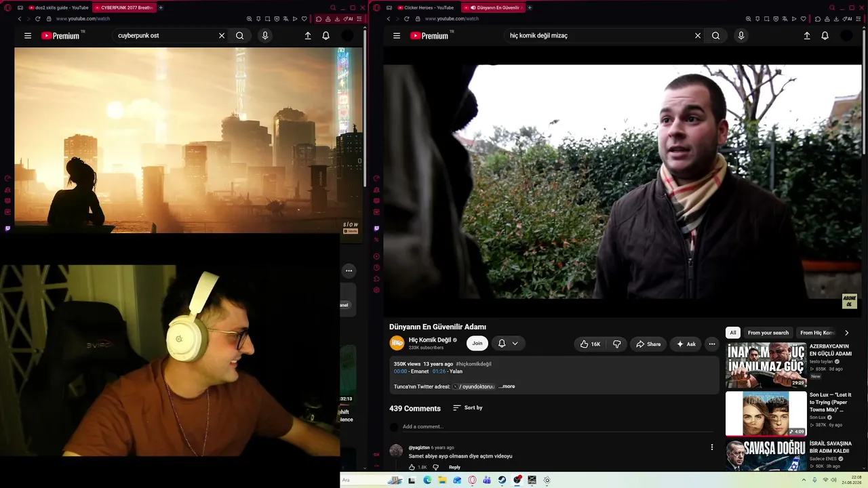The height and width of the screenshot is (488, 868).
Task: Open account avatar menu in right window
Action: tap(847, 36)
